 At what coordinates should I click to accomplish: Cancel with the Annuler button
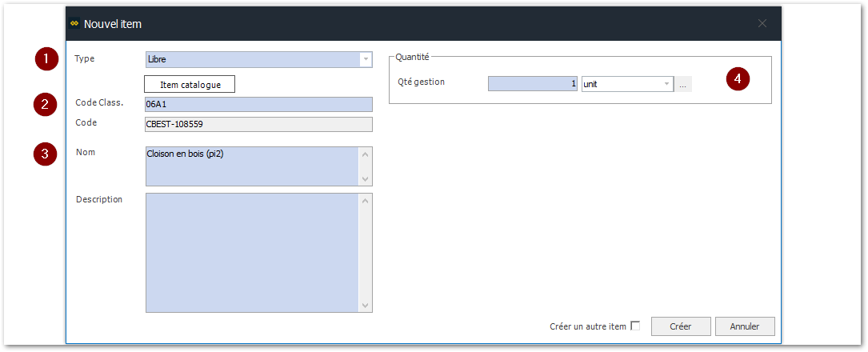pos(744,326)
